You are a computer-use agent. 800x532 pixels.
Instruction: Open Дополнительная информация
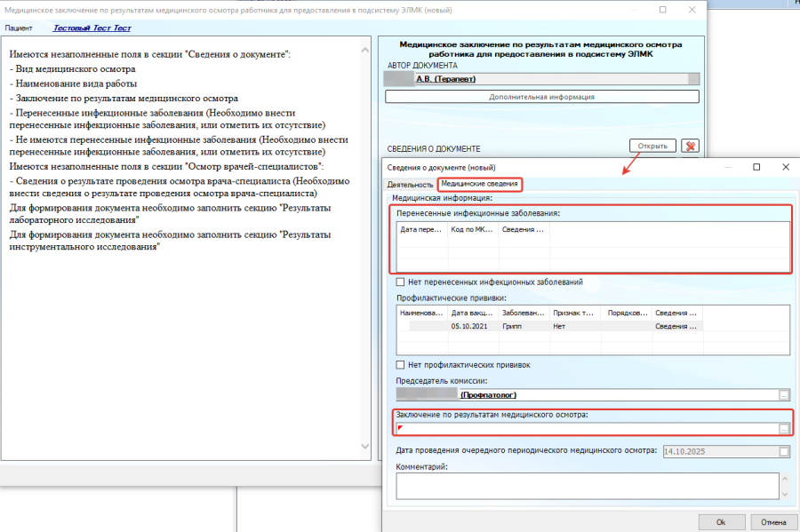pyautogui.click(x=542, y=97)
